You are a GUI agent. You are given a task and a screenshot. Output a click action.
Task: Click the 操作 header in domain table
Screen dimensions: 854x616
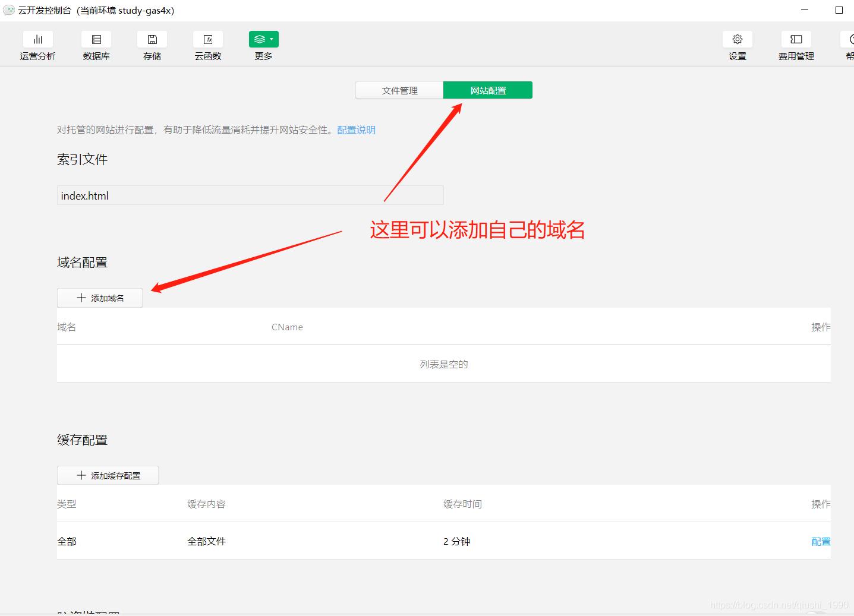[x=821, y=327]
